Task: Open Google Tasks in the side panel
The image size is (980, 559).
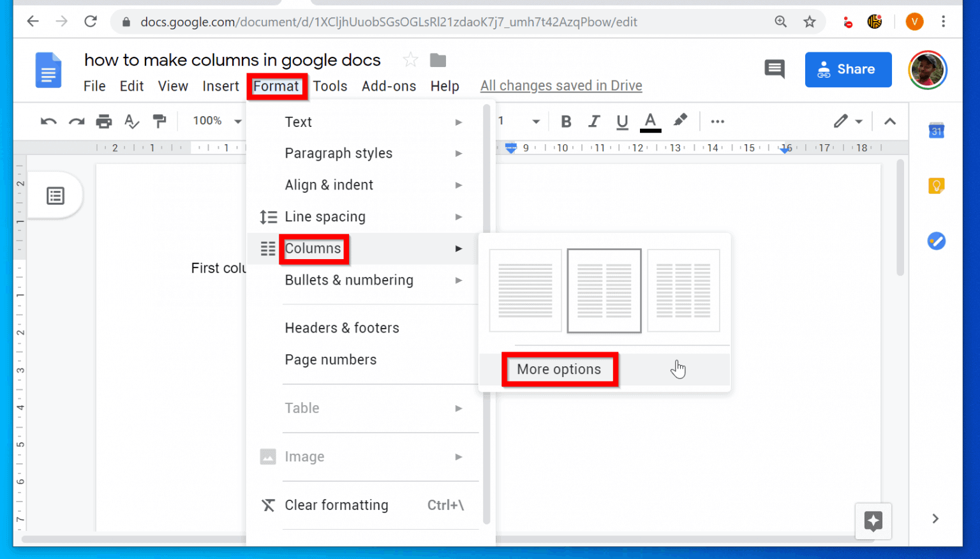Action: (x=936, y=241)
